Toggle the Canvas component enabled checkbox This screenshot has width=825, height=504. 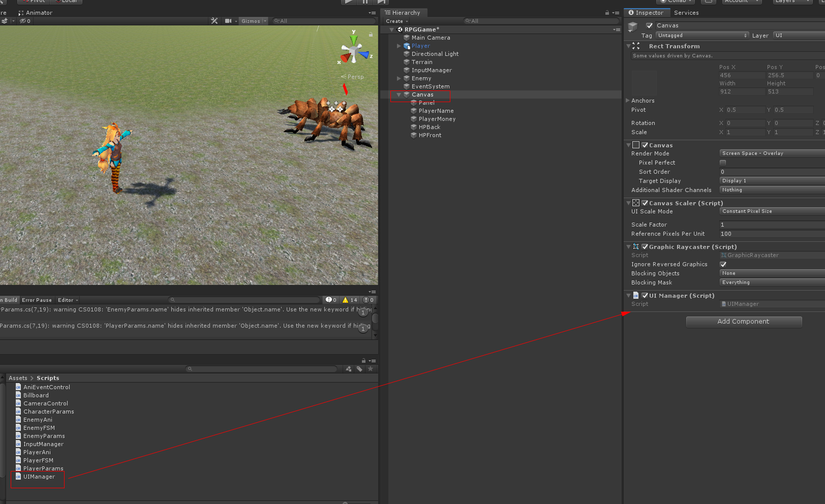(645, 145)
